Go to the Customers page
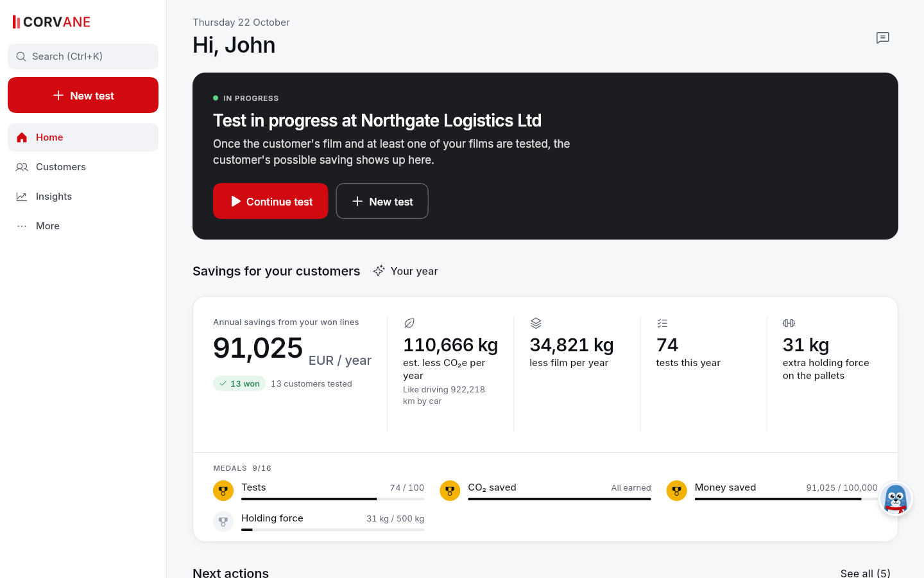The height and width of the screenshot is (578, 924). (83, 167)
